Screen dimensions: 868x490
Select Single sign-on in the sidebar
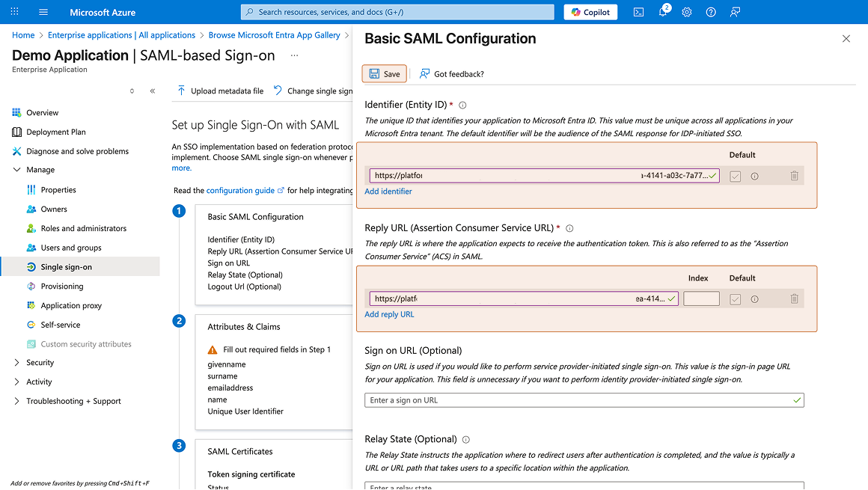tap(58, 266)
